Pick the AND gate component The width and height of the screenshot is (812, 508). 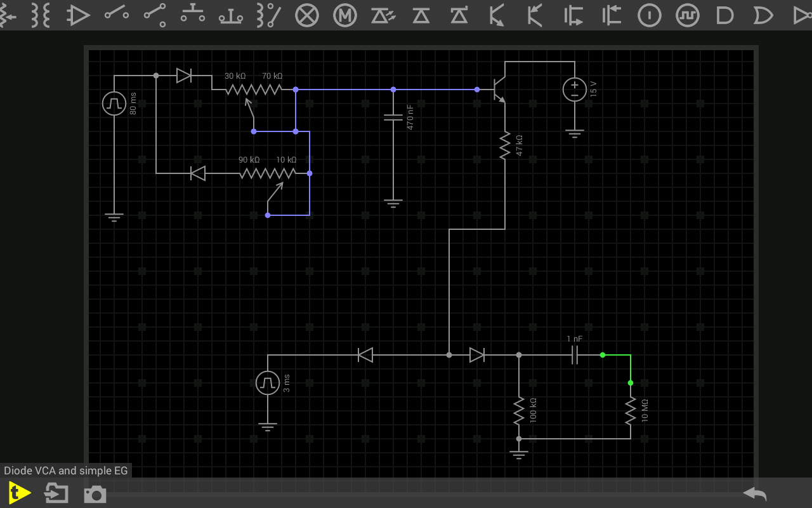[725, 15]
